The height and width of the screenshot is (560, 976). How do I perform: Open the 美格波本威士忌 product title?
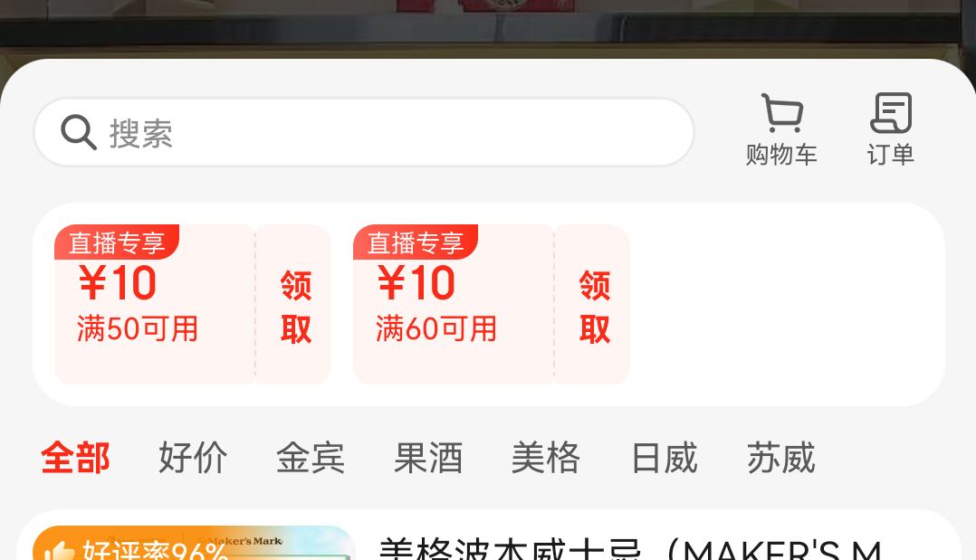click(x=630, y=548)
